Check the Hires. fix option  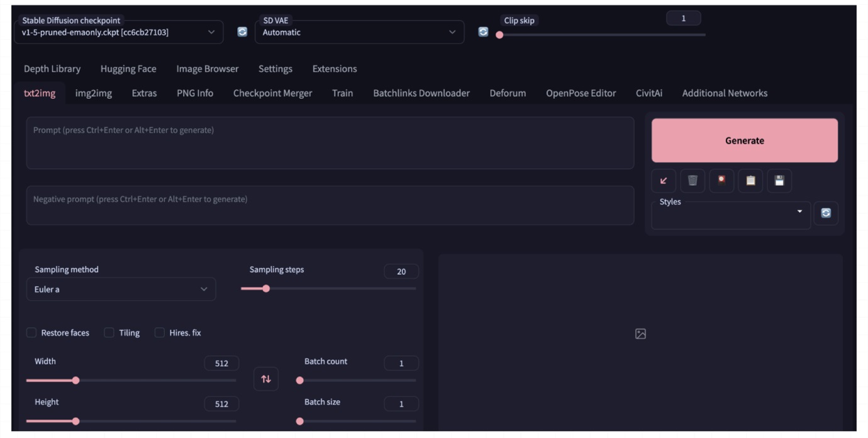[160, 333]
